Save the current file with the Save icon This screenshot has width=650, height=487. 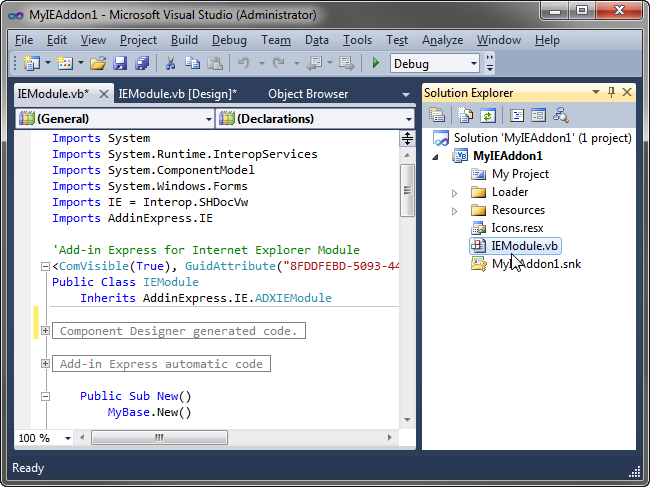[120, 63]
